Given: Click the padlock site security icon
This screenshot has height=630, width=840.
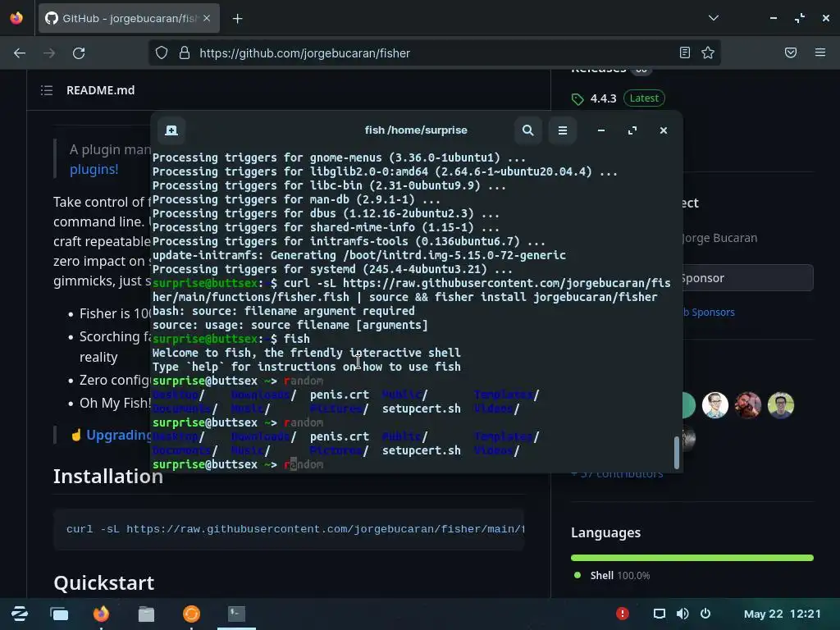Looking at the screenshot, I should (185, 52).
